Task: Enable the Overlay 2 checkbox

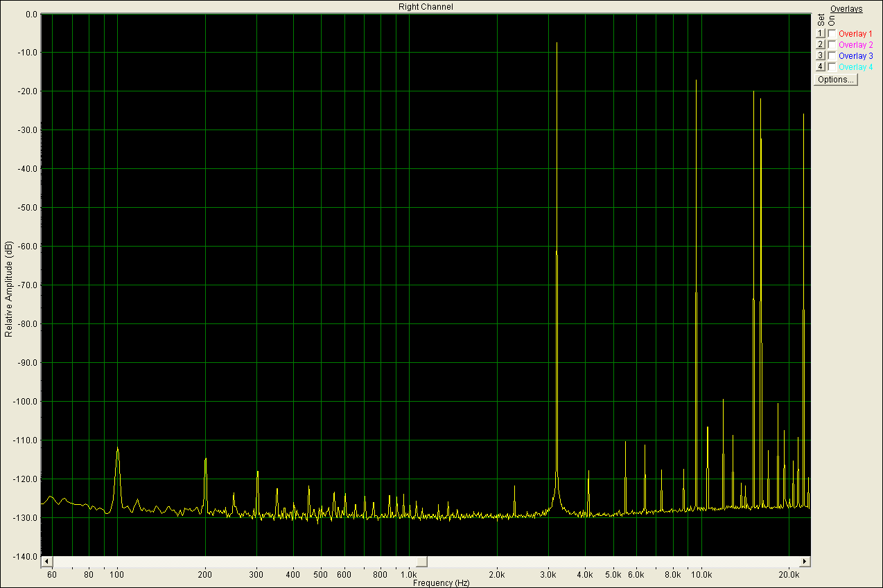Action: pyautogui.click(x=832, y=44)
